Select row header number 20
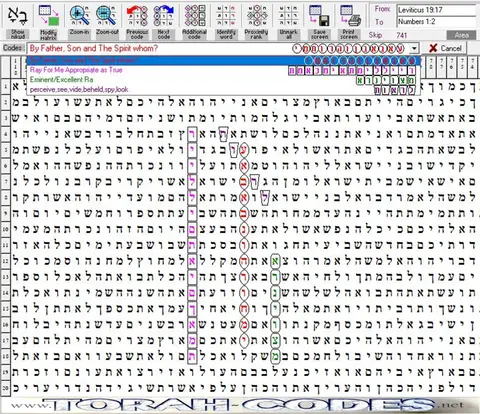480x414 pixels. [x=6, y=388]
